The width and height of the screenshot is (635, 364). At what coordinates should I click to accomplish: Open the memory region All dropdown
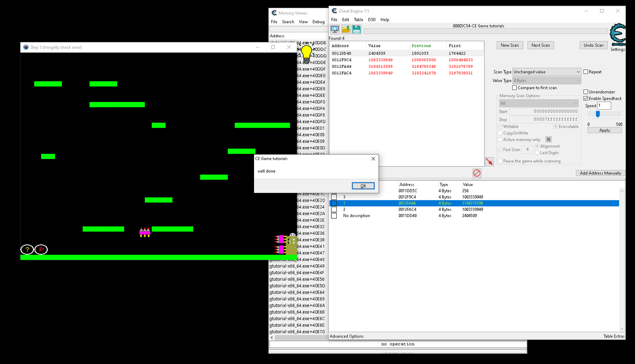[x=539, y=103]
